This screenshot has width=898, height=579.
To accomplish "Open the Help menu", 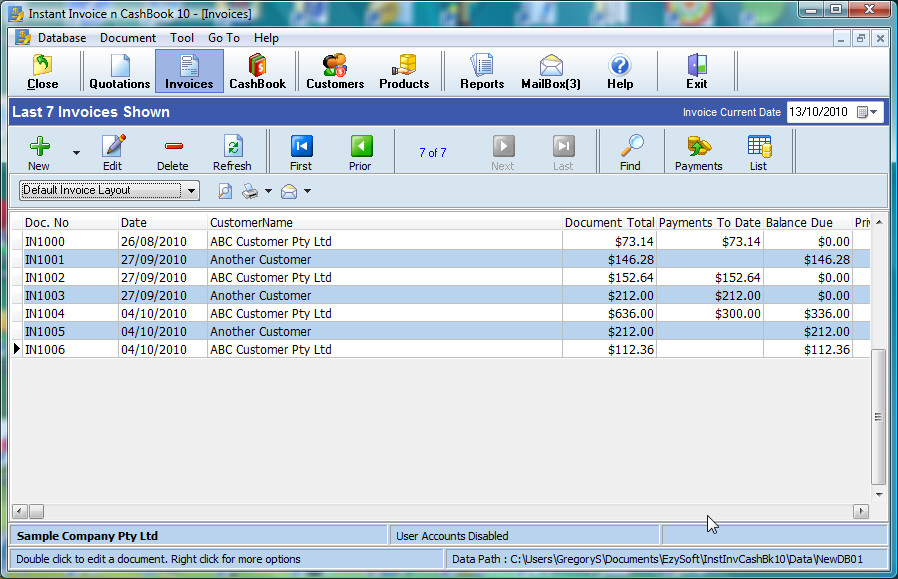I will 266,38.
